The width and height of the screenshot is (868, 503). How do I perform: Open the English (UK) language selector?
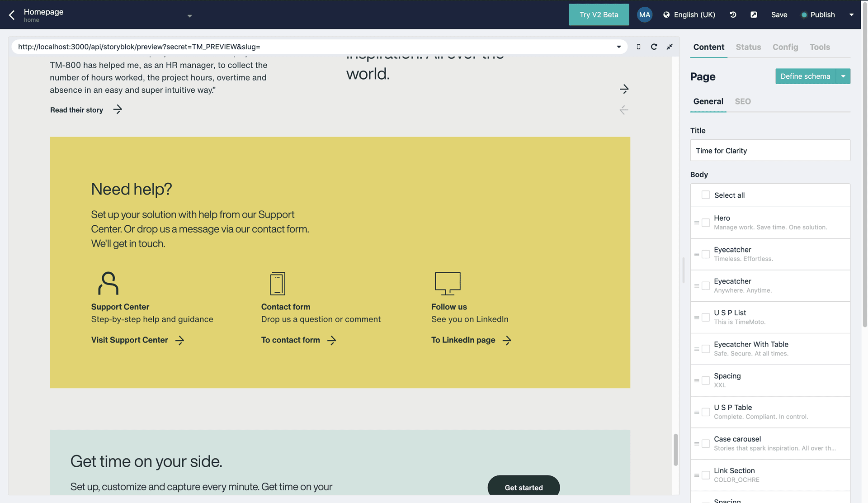click(689, 14)
